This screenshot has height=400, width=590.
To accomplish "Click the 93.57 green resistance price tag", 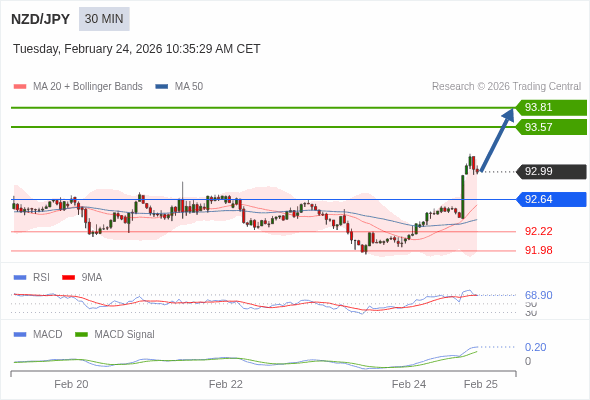I will point(551,127).
